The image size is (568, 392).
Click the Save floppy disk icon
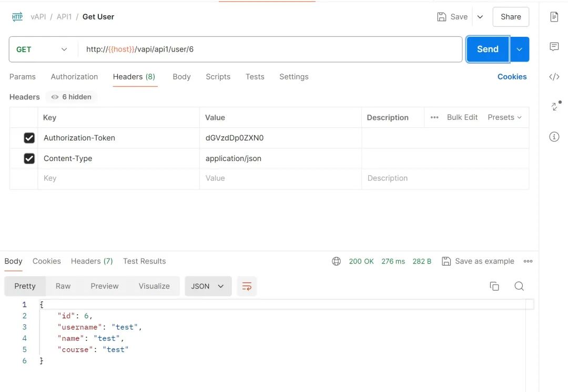[x=442, y=17]
